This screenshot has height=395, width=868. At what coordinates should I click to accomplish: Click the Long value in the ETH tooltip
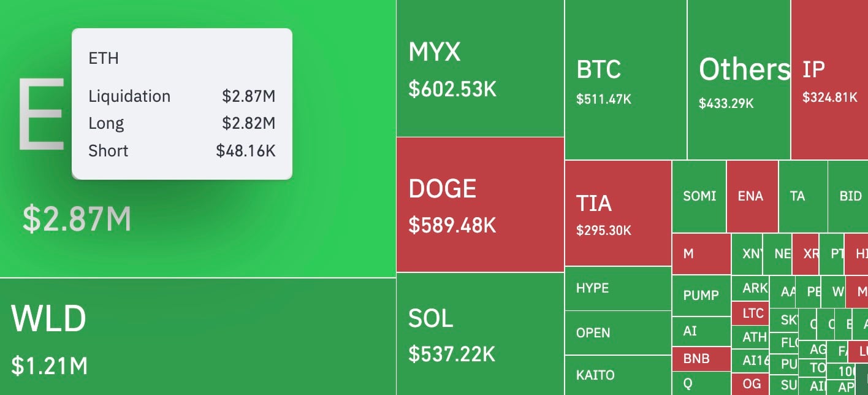(x=249, y=123)
